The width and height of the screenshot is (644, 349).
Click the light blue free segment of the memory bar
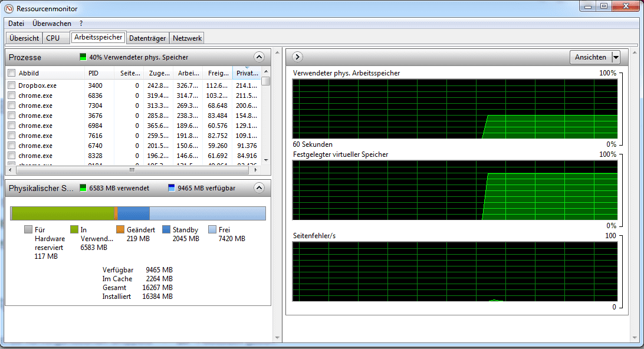pos(208,213)
